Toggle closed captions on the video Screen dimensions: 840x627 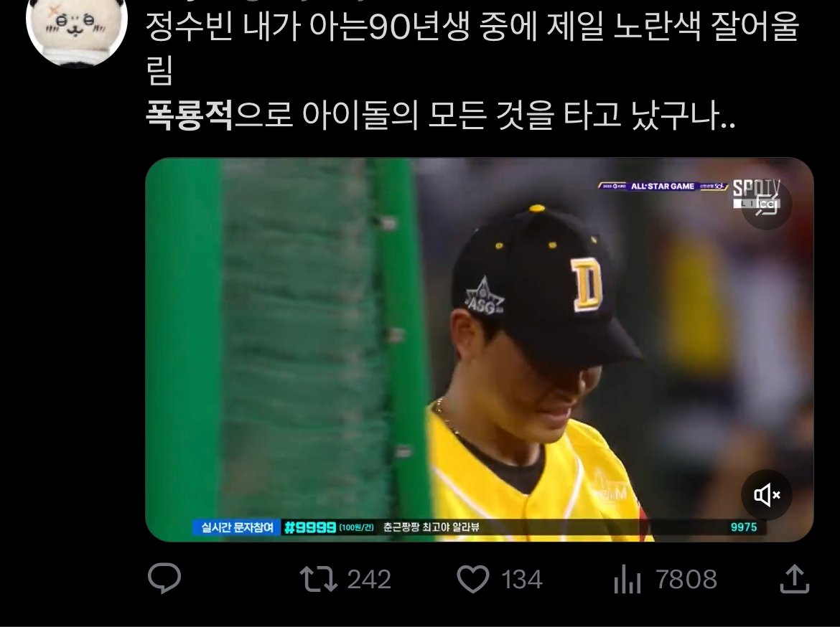[x=767, y=206]
